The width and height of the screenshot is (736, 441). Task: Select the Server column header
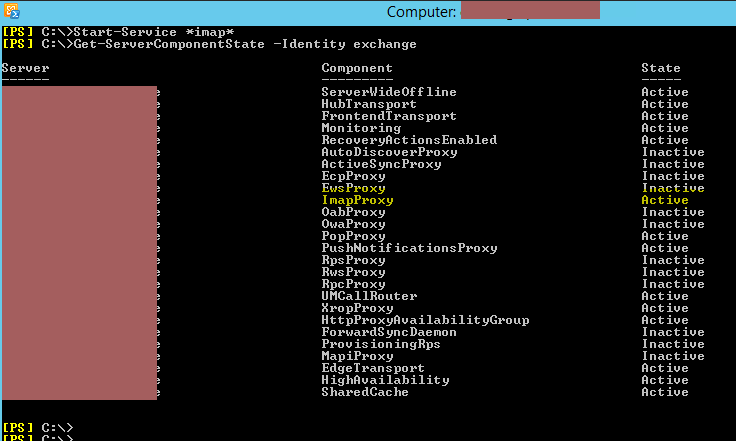(25, 68)
